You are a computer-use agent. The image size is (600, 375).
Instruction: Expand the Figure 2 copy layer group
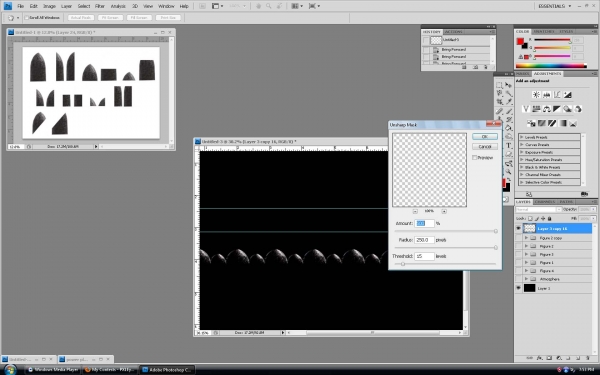527,238
